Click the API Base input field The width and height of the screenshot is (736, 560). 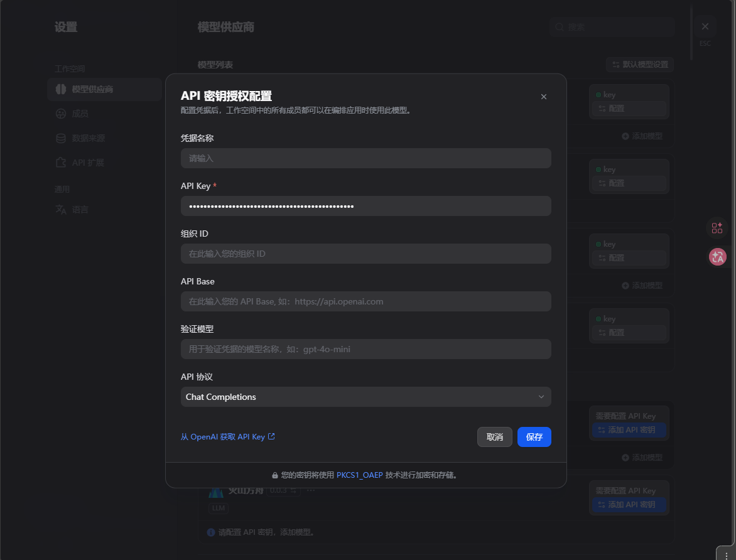[365, 301]
